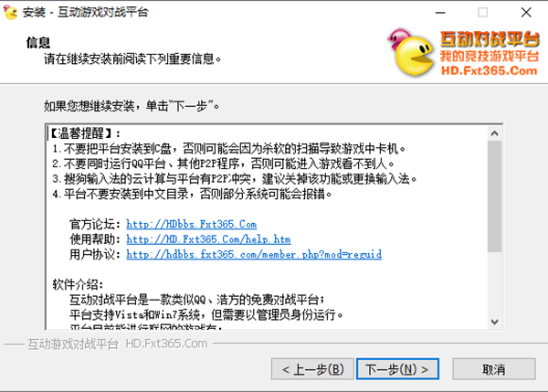This screenshot has height=392, width=548.
Task: Click the Pac-Man installer icon in title bar
Action: click(10, 12)
